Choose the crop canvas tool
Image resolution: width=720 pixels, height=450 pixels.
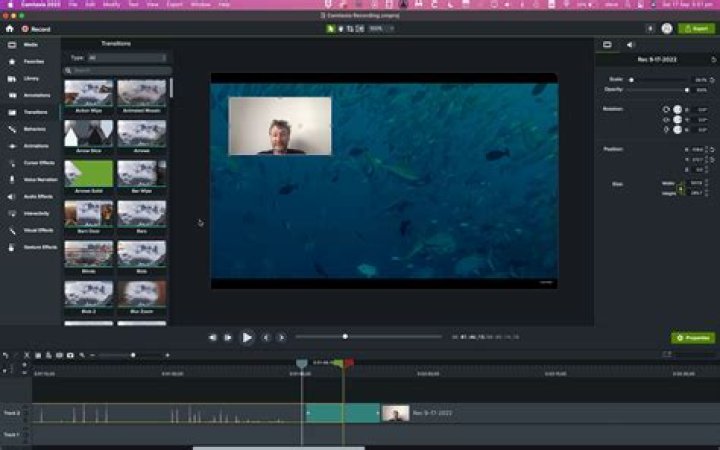pos(350,28)
